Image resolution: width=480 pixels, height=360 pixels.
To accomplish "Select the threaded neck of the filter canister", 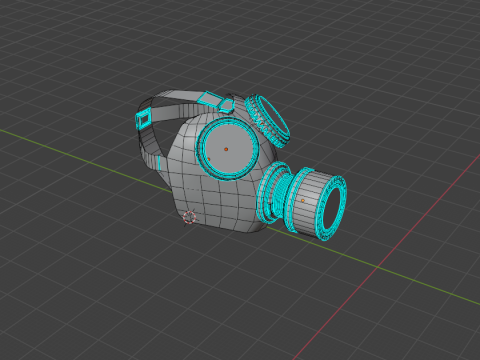I will click(283, 195).
